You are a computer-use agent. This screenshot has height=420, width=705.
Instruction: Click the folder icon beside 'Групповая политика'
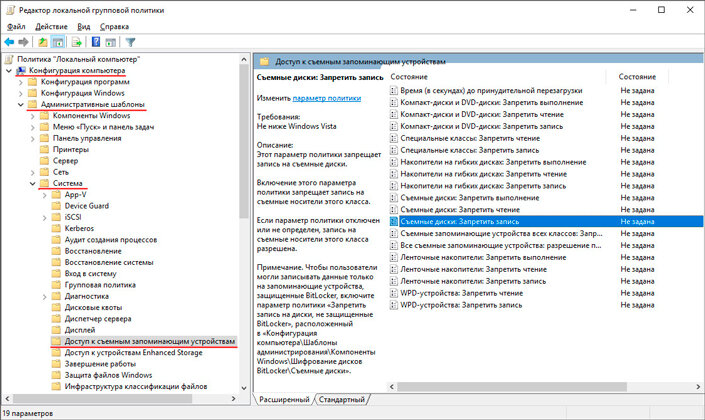pos(56,285)
